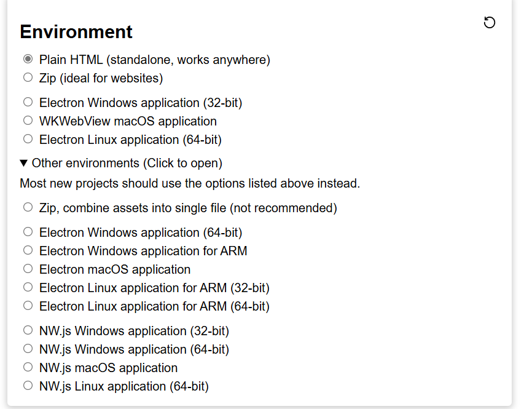Choose NW.js macOS application

click(28, 367)
